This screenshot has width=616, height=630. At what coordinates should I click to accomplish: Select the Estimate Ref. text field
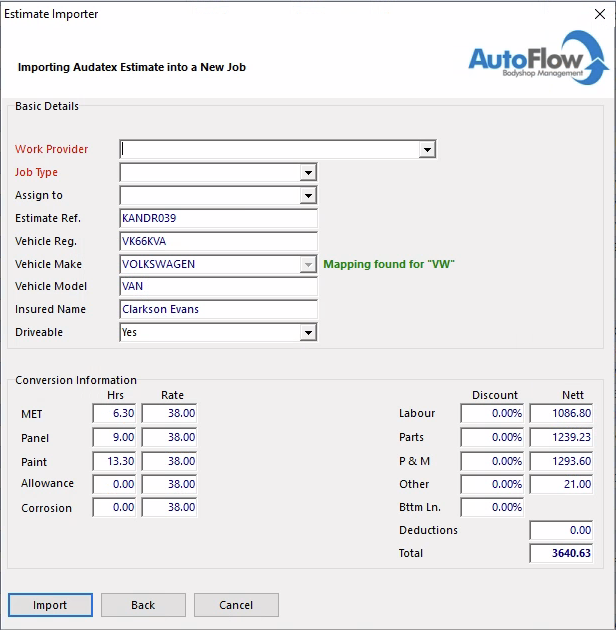pyautogui.click(x=218, y=219)
